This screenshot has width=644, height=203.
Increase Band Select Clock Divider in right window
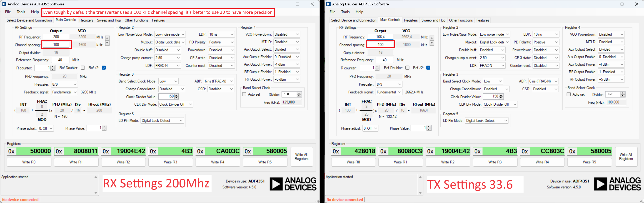click(623, 93)
